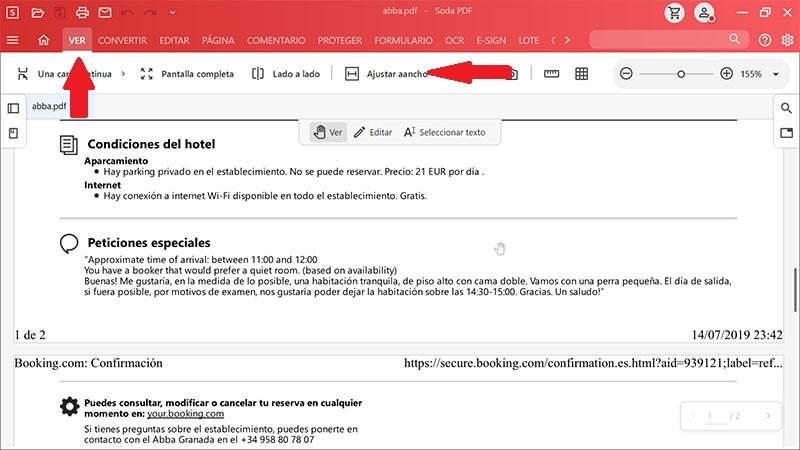Open a file with the folder icon

pos(37,13)
